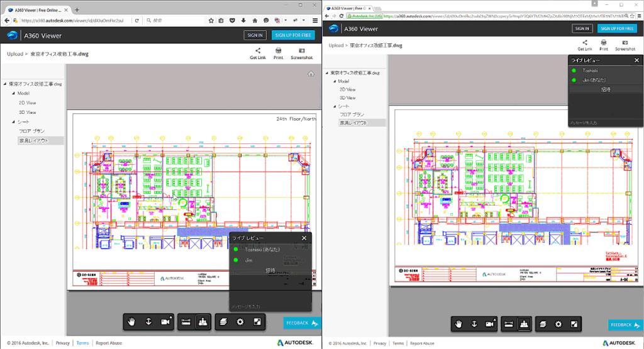Collapse root dwg node in right tree
This screenshot has height=349, width=644.
click(x=327, y=73)
